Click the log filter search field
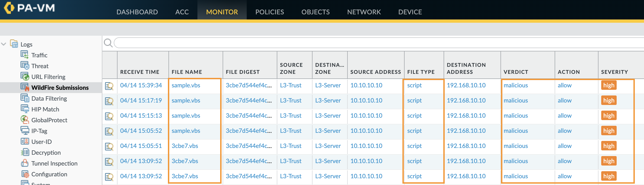The height and width of the screenshot is (185, 644). 379,43
